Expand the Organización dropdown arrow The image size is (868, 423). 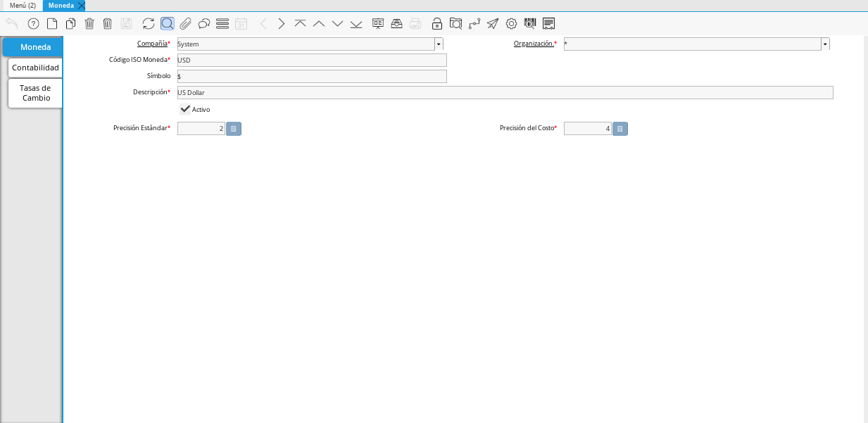(825, 44)
